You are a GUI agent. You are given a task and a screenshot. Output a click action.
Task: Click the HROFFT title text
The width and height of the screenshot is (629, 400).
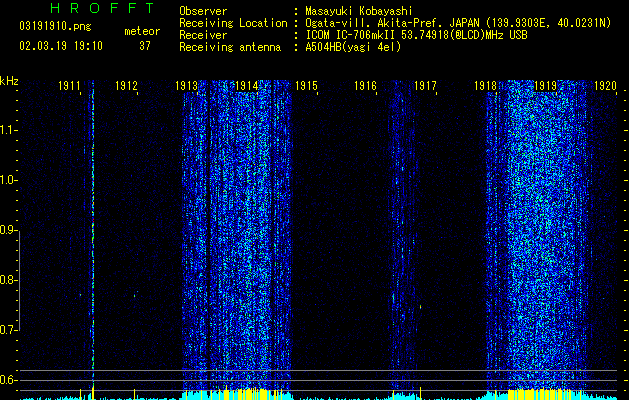click(102, 8)
